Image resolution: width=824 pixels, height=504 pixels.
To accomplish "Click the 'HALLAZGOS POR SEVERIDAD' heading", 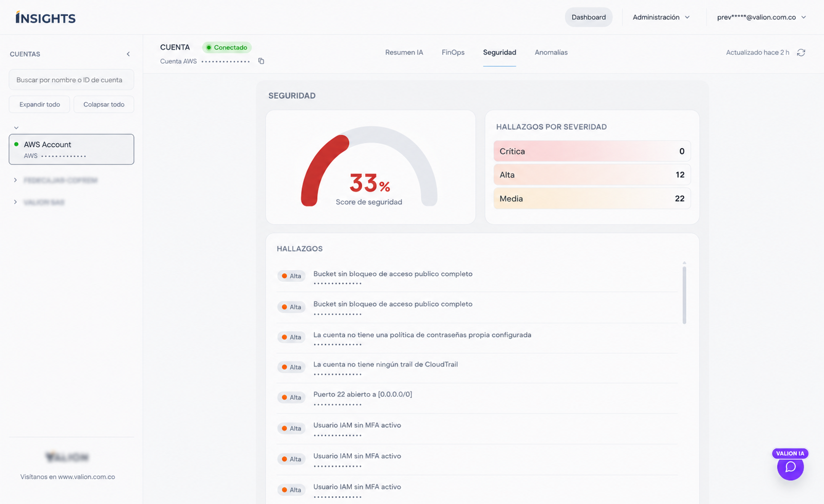I will coord(551,127).
